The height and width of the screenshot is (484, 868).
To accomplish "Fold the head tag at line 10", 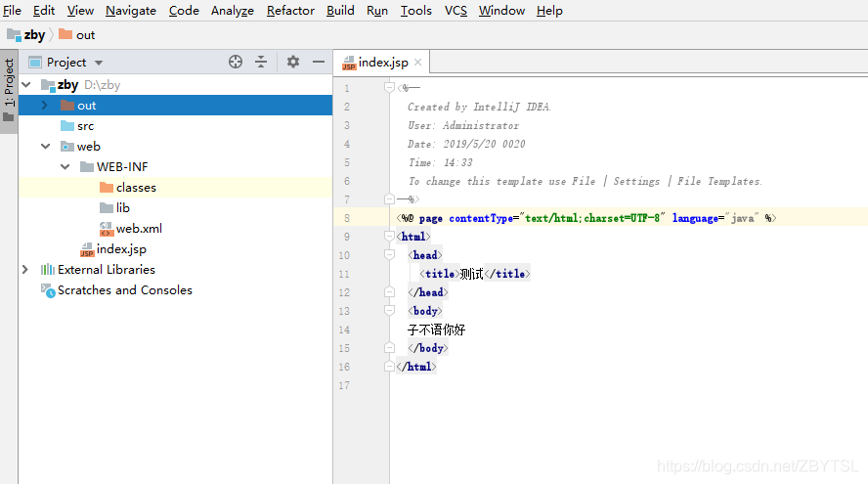I will tap(389, 255).
